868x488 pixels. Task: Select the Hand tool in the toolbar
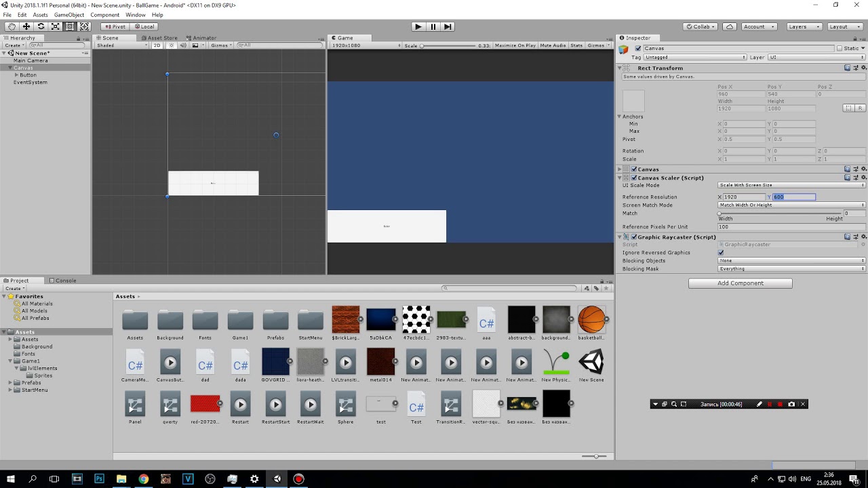coord(11,26)
